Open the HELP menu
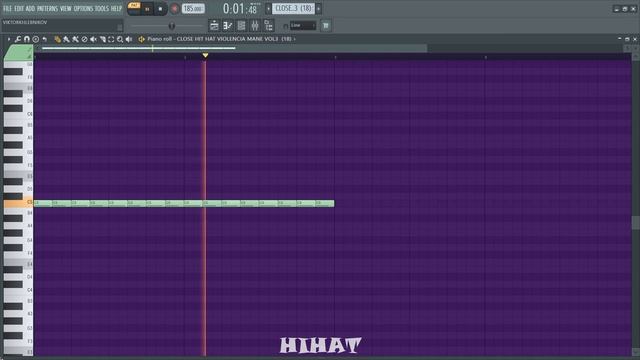The image size is (640, 360). coord(116,8)
